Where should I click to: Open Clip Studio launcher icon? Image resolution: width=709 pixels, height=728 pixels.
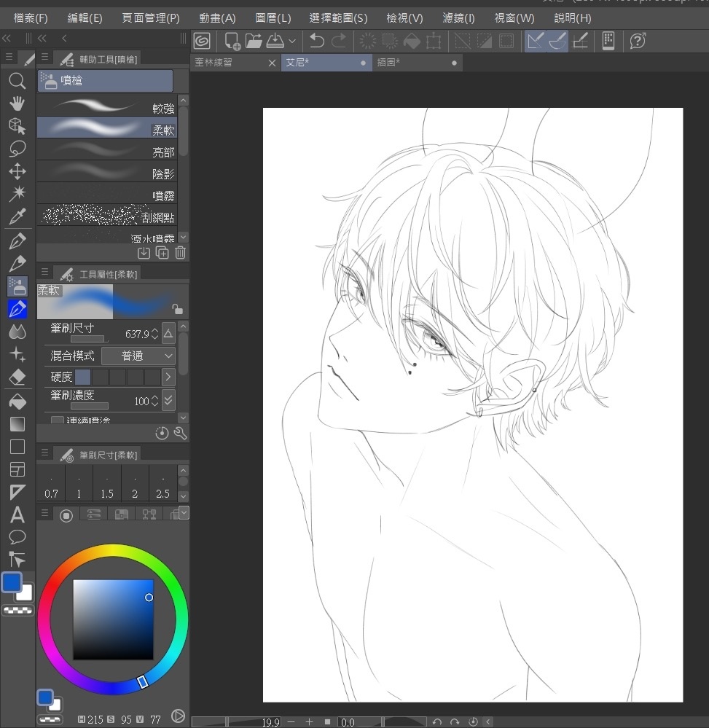(202, 41)
